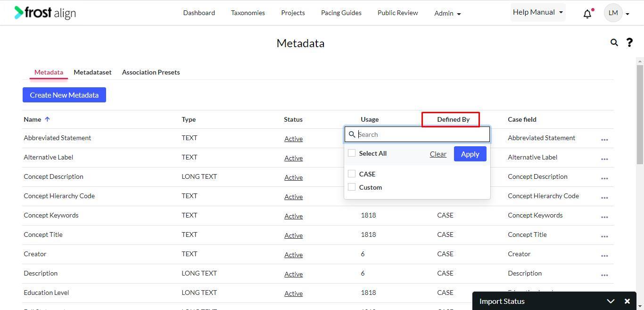The width and height of the screenshot is (644, 310).
Task: Focus the filter Search input field
Action: [417, 134]
